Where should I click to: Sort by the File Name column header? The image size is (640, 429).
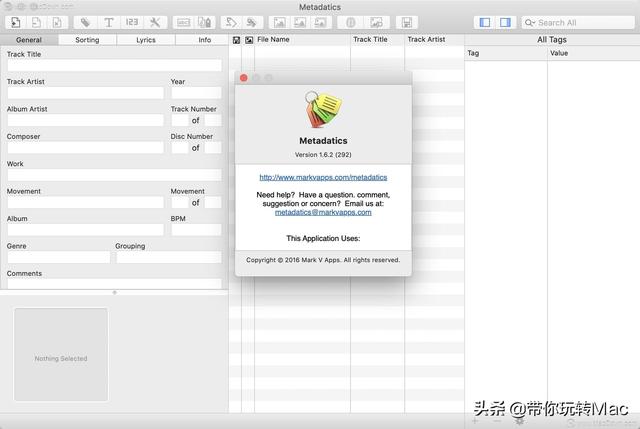click(x=302, y=40)
